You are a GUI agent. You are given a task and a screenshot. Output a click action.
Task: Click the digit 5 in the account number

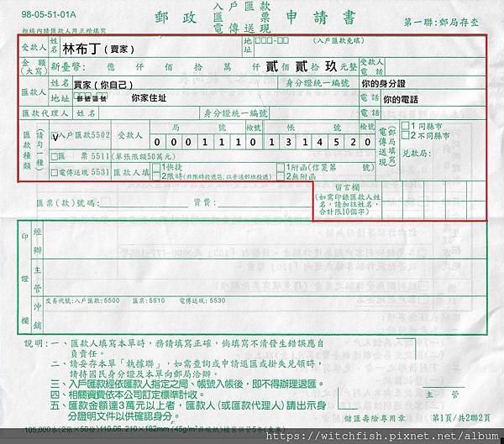[336, 142]
